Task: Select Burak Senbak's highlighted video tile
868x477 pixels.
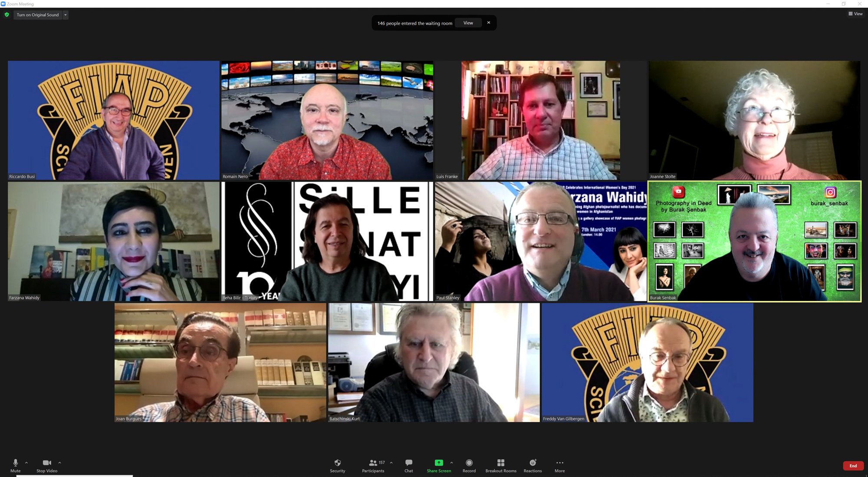Action: (x=754, y=242)
